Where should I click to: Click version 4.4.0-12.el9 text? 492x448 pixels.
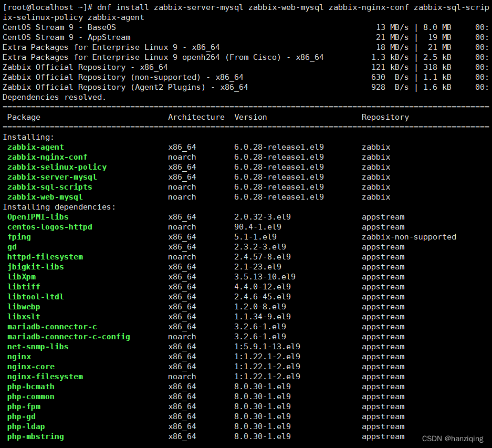[263, 287]
